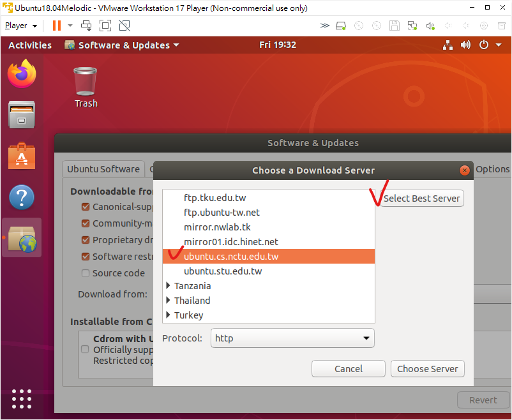Click Revert in Software & Updates window

click(x=483, y=400)
